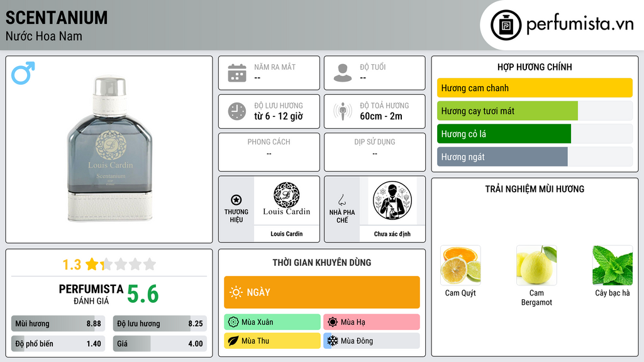
Task: Click the Scentanium perfume bottle image
Action: (x=109, y=148)
